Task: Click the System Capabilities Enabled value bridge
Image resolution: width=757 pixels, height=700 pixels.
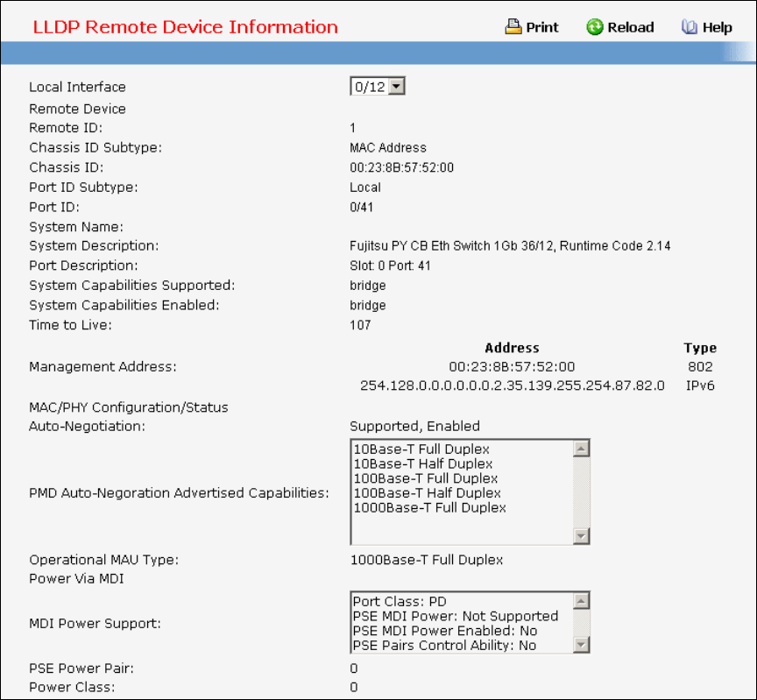Action: coord(367,306)
